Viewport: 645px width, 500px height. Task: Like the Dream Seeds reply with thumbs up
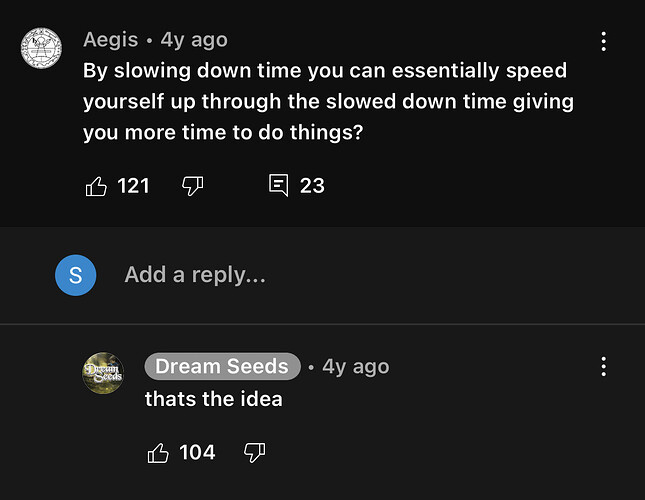click(x=158, y=453)
